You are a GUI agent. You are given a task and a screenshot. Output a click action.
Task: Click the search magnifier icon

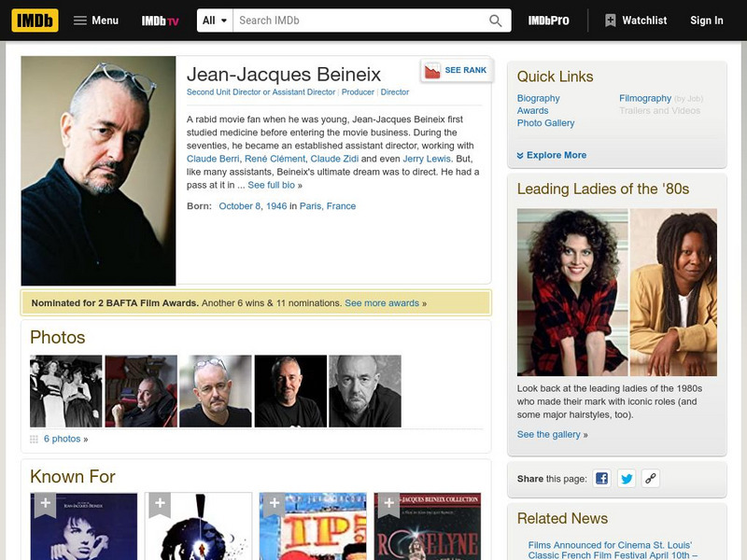[495, 18]
